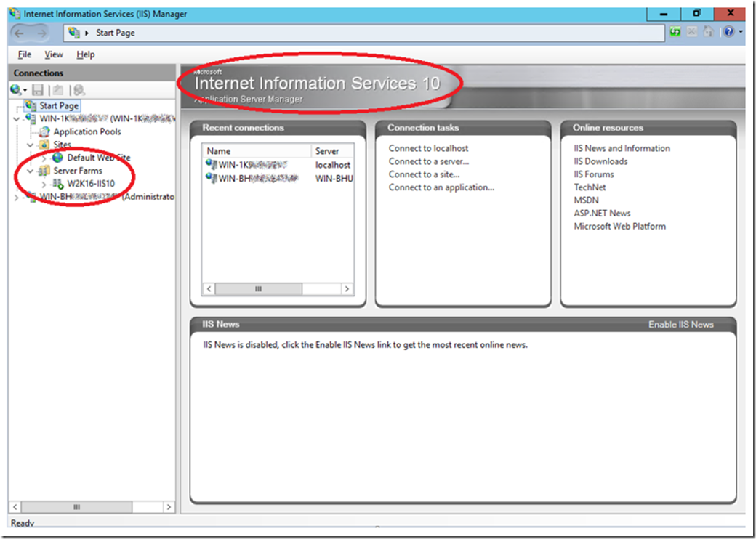
Task: Click the Start Page address bar
Action: (x=364, y=33)
